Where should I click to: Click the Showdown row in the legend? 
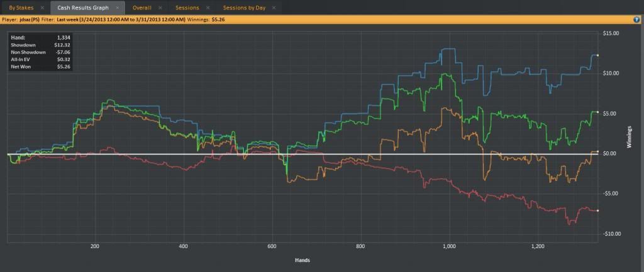(23, 45)
